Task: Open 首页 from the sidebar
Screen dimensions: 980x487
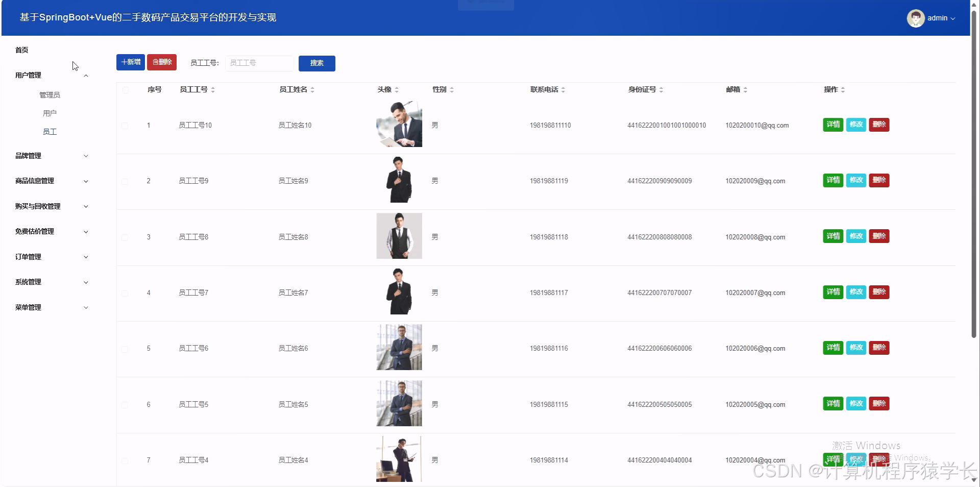Action: pos(21,50)
